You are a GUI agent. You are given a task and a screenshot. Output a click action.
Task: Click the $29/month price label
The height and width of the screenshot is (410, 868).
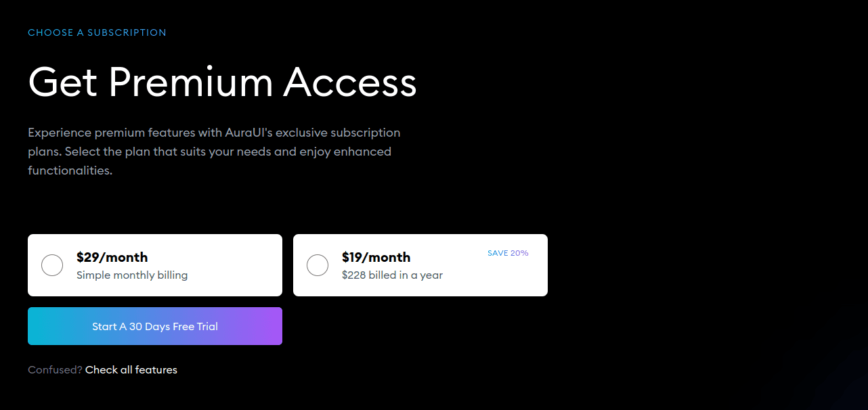coord(112,257)
